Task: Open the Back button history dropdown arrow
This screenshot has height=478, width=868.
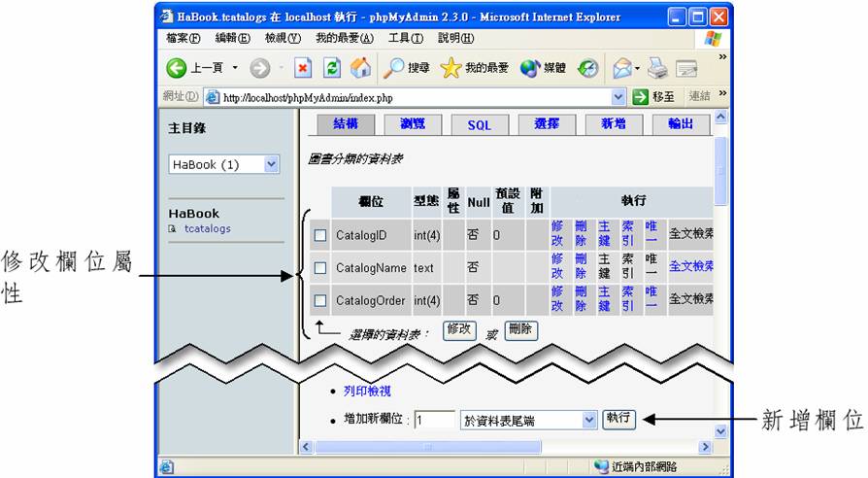Action: tap(235, 68)
